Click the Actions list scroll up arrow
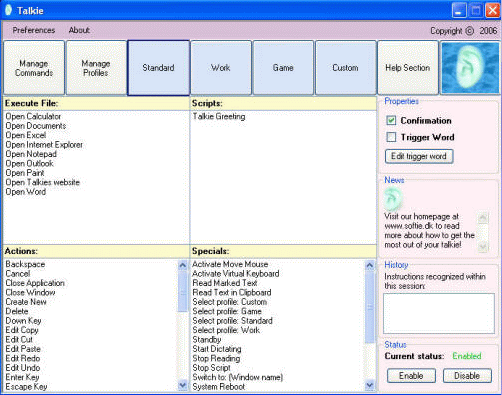 pyautogui.click(x=183, y=265)
